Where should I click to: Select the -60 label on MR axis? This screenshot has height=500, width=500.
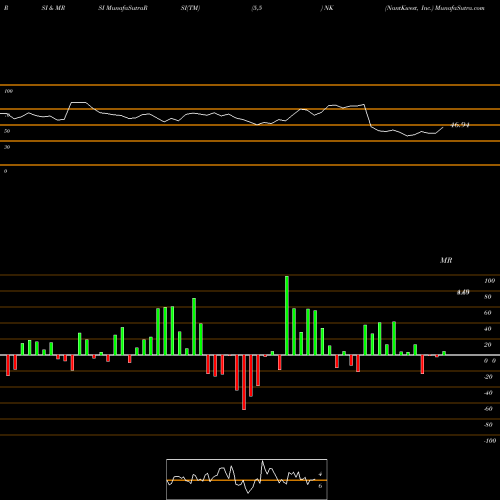tap(488, 409)
